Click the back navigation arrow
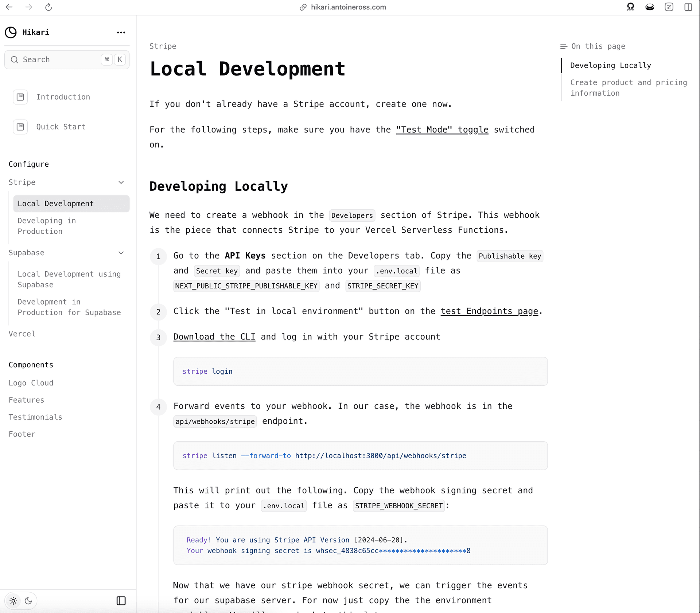 click(x=10, y=7)
